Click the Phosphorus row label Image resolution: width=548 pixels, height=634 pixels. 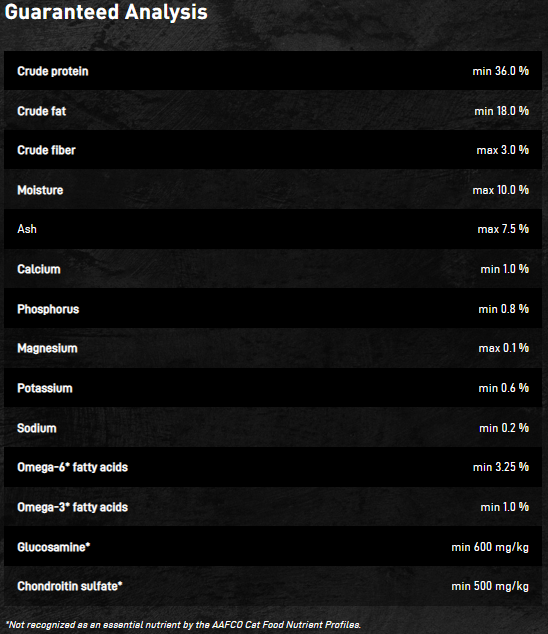(x=48, y=309)
